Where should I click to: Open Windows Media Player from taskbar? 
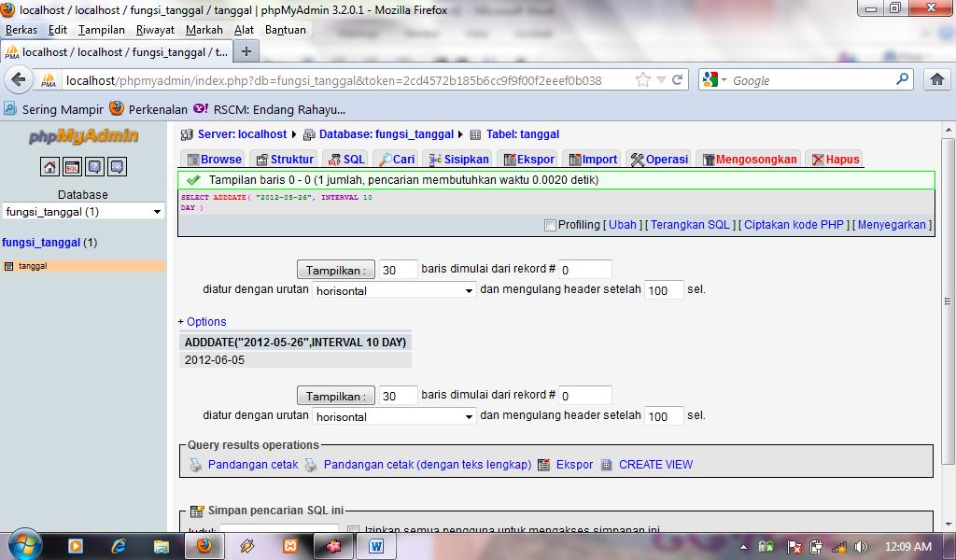(75, 546)
